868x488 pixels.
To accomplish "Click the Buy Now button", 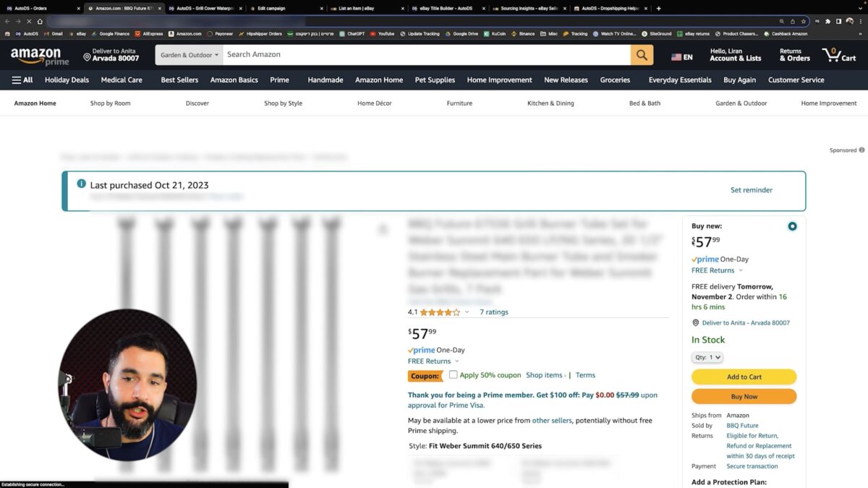I will (x=744, y=396).
